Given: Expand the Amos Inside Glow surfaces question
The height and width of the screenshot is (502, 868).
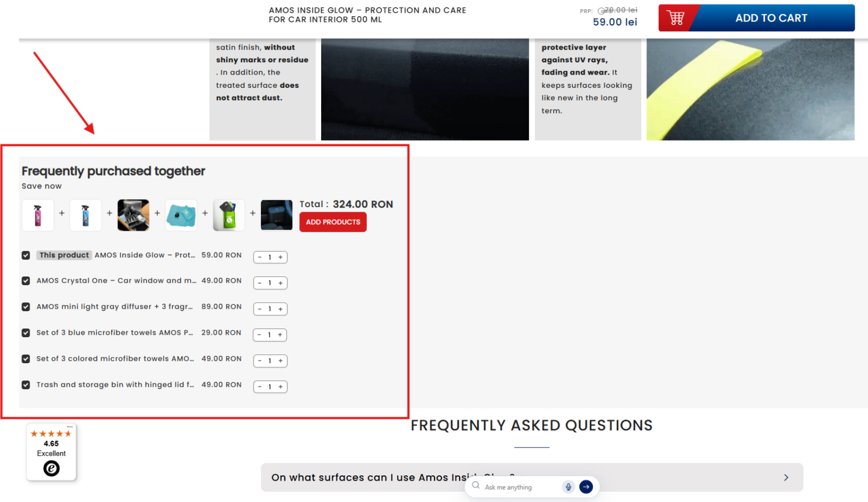Looking at the screenshot, I should pos(531,477).
